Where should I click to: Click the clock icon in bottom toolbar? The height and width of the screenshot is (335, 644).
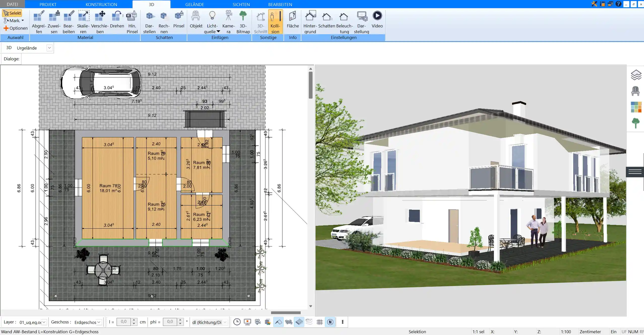tap(237, 322)
